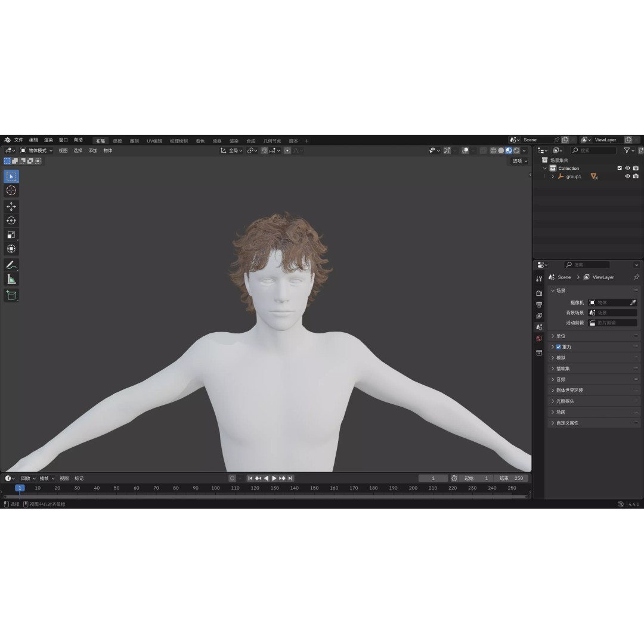The image size is (644, 644).
Task: Add a new ViewLayer icon
Action: point(628,140)
